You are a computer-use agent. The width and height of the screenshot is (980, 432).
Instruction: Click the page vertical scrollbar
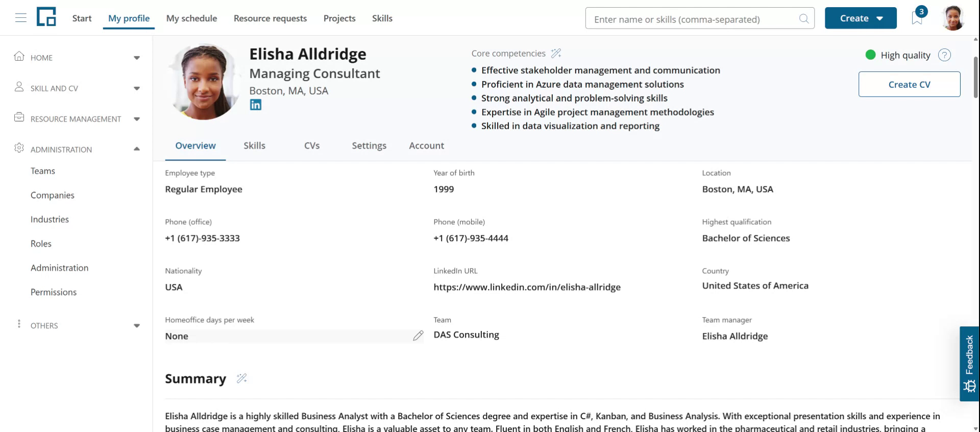tap(976, 77)
